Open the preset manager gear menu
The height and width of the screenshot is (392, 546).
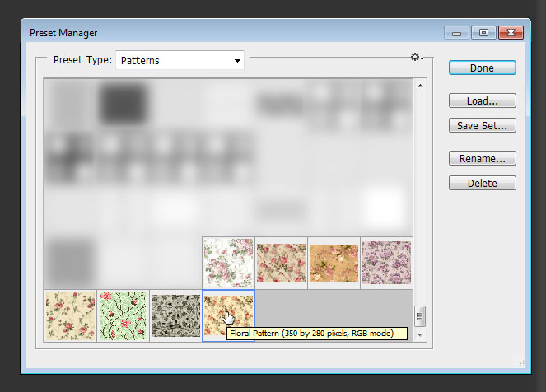click(417, 57)
